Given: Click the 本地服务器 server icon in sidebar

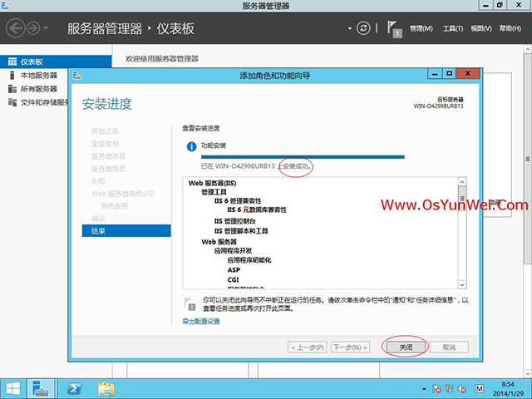Looking at the screenshot, I should [12, 76].
